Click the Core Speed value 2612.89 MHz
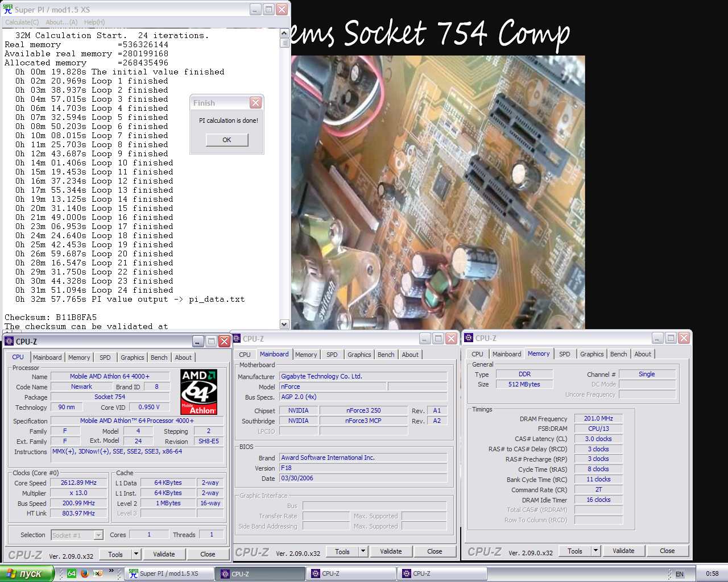728x582 pixels. click(78, 483)
